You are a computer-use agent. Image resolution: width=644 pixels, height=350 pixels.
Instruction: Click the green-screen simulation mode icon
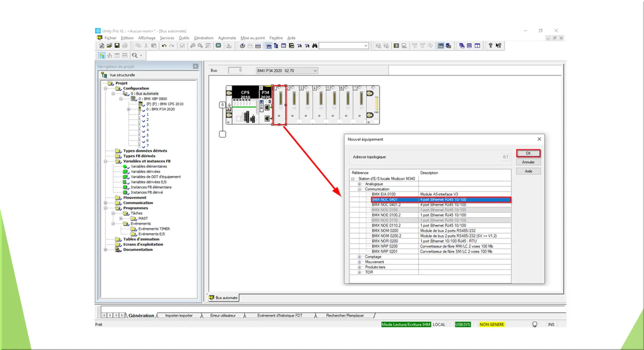click(x=218, y=46)
